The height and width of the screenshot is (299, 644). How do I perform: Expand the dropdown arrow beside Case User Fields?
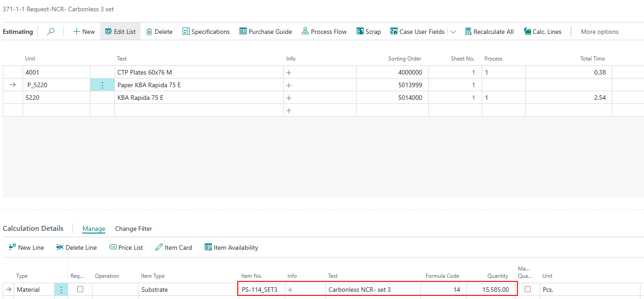tap(453, 32)
